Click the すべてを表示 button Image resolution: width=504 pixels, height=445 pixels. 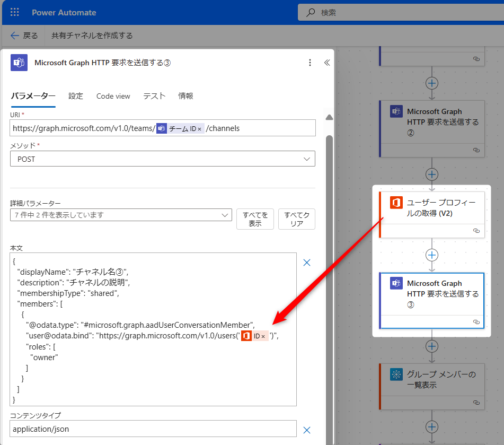(255, 219)
